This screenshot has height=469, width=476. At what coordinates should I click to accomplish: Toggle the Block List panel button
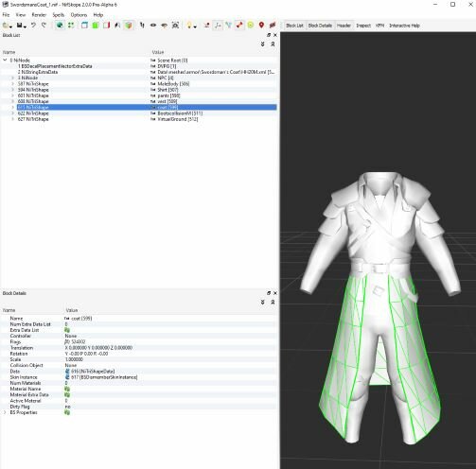294,26
